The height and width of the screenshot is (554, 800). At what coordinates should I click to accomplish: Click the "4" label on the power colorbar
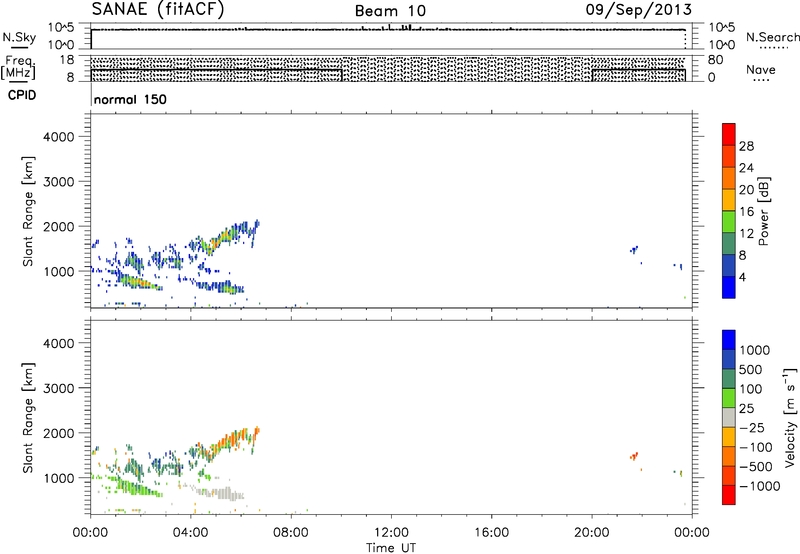[743, 278]
